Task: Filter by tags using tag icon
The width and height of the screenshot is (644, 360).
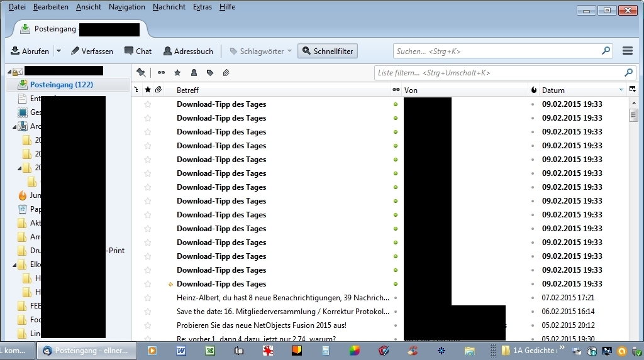Action: pos(210,73)
